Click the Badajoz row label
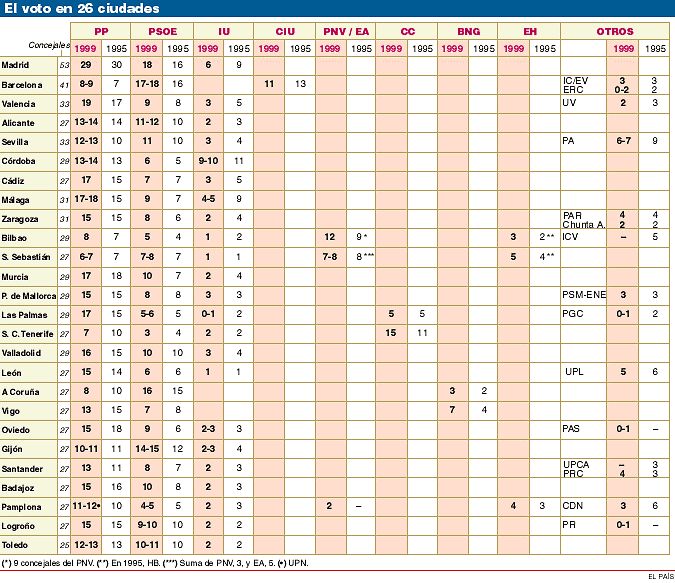Image resolution: width=675 pixels, height=583 pixels. [x=17, y=488]
